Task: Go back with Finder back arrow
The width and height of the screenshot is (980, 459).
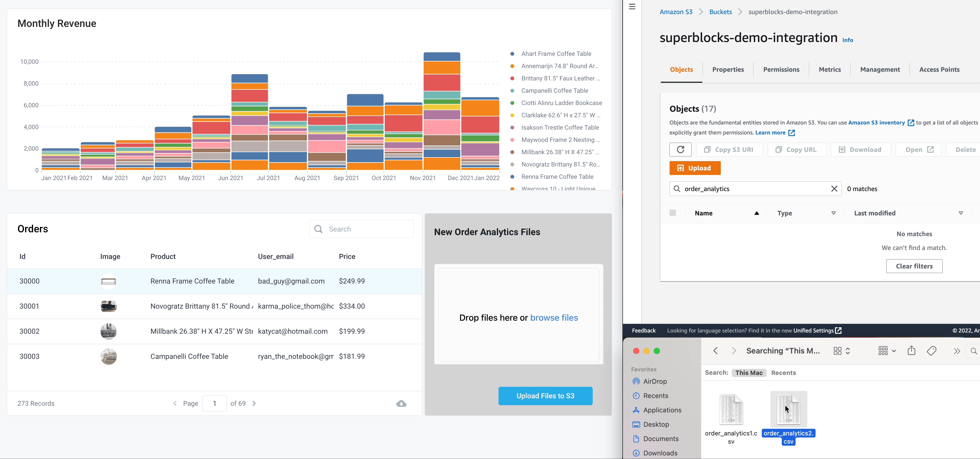Action: tap(715, 351)
